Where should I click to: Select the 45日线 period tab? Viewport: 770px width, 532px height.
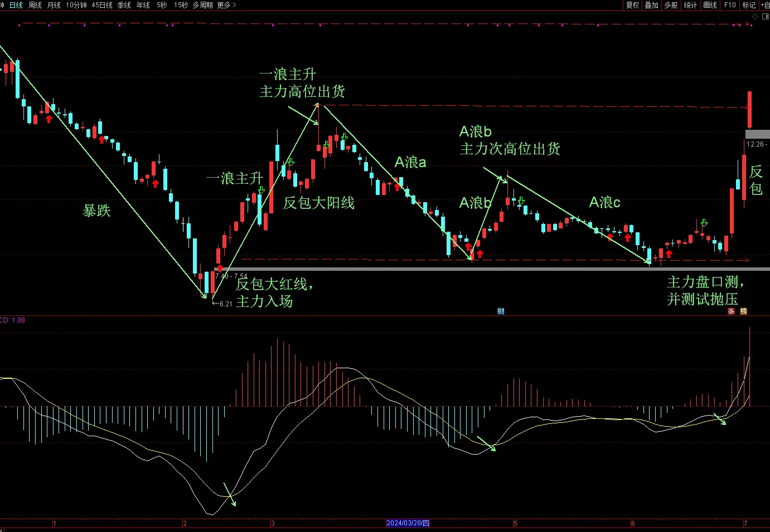(x=102, y=5)
